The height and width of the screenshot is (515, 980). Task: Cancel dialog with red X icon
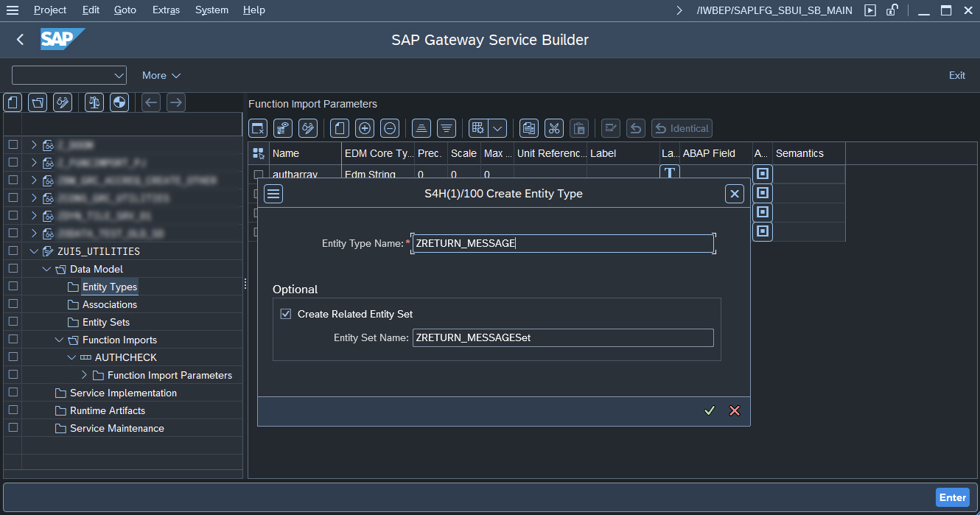pyautogui.click(x=735, y=410)
